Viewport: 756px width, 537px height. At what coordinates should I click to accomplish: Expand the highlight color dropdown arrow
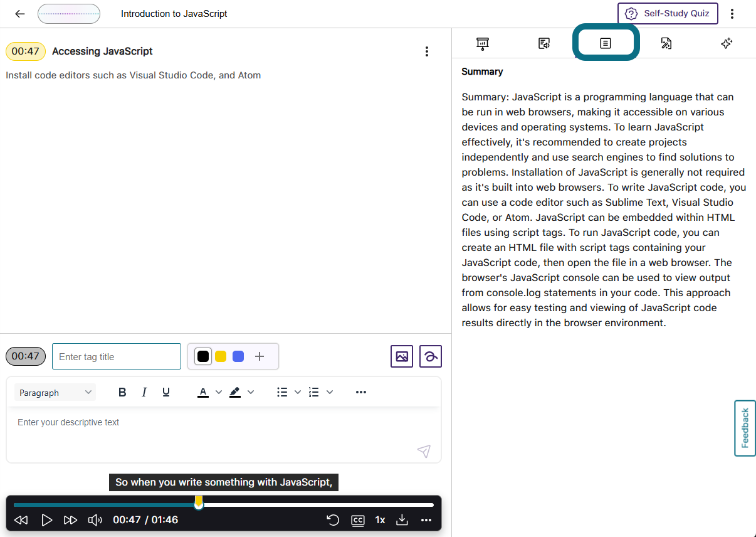point(251,392)
